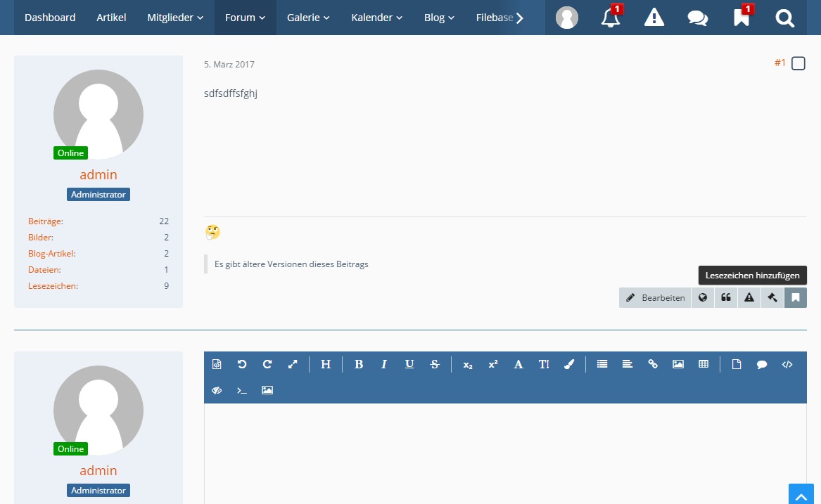Click the insert link icon in editor
The image size is (821, 504).
(653, 364)
